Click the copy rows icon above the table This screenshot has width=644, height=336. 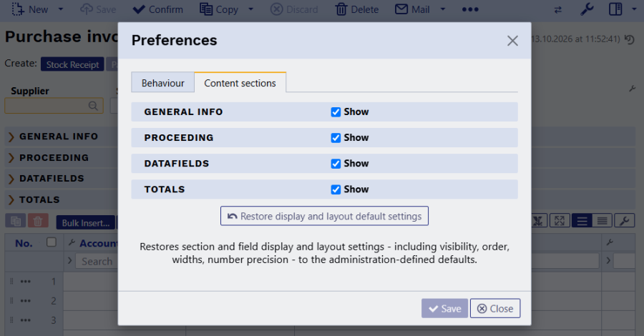click(16, 221)
